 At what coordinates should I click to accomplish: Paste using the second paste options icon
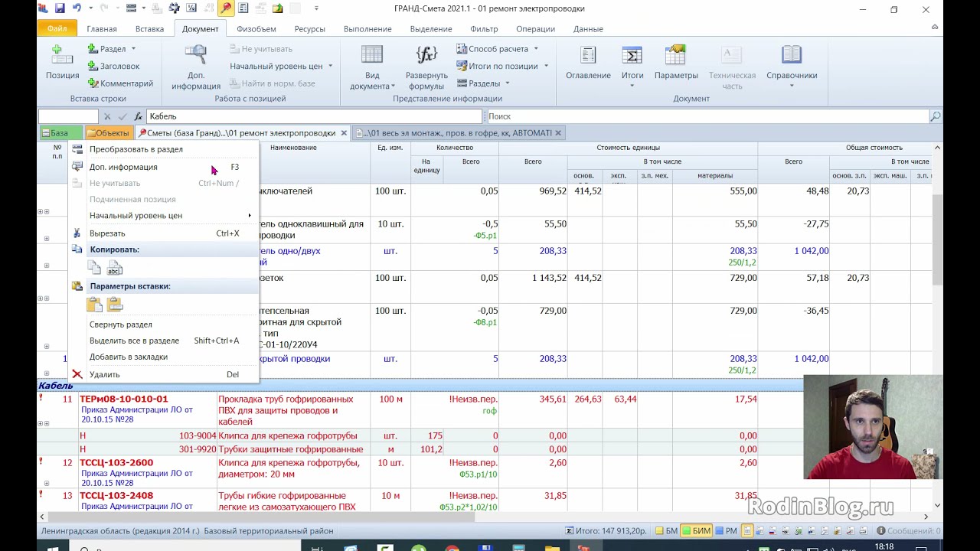point(115,304)
